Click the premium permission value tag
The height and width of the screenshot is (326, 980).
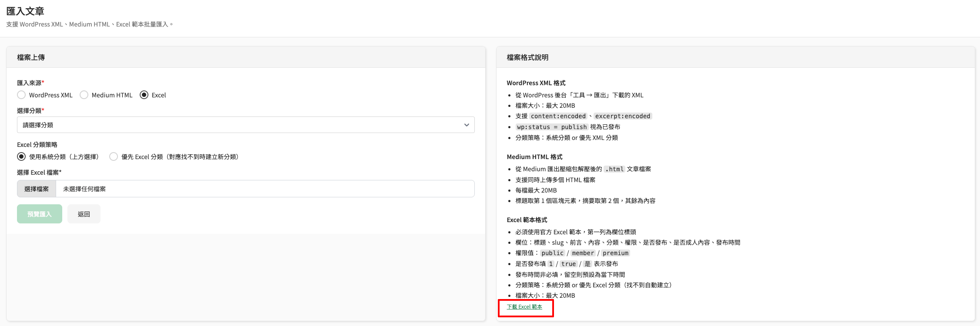coord(616,253)
